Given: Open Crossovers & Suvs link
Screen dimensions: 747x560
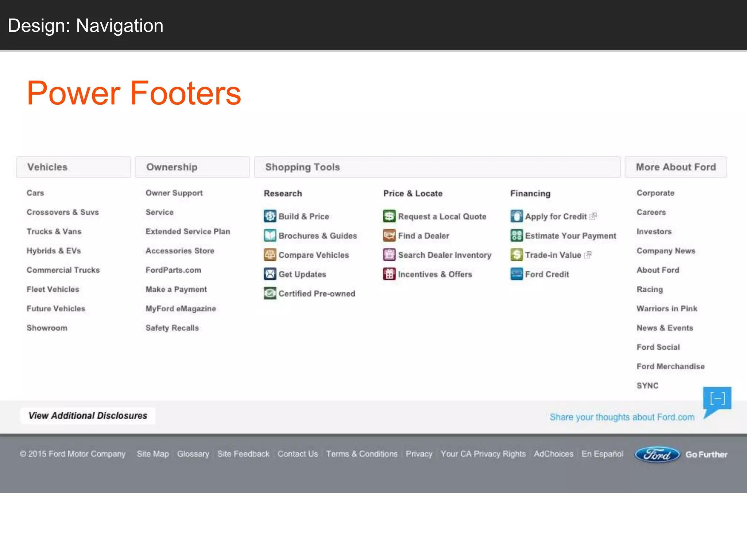Looking at the screenshot, I should point(63,212).
